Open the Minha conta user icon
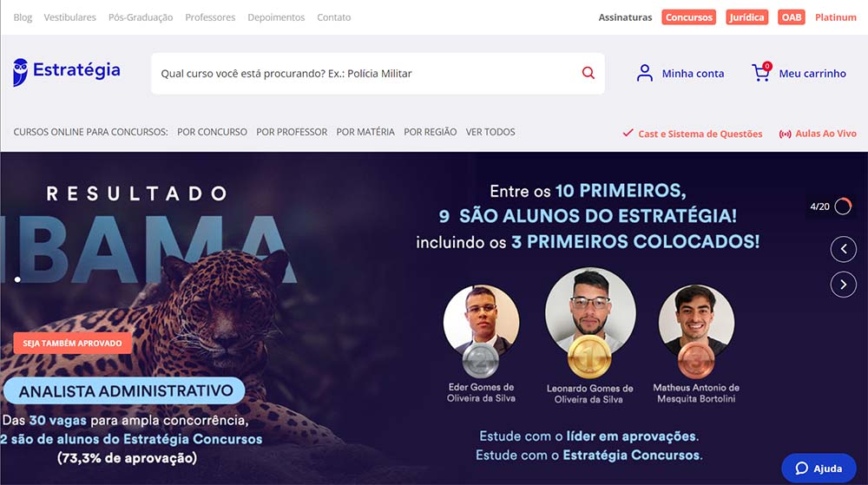Image resolution: width=868 pixels, height=485 pixels. 644,73
